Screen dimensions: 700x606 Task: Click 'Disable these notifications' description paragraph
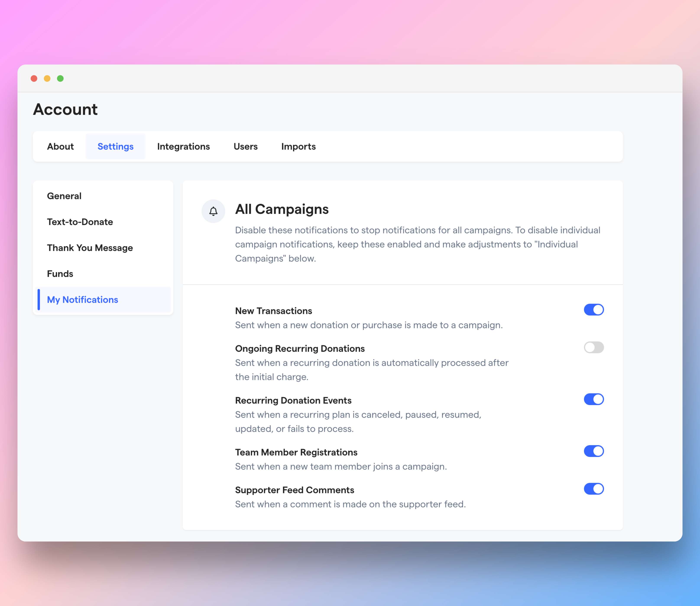418,244
